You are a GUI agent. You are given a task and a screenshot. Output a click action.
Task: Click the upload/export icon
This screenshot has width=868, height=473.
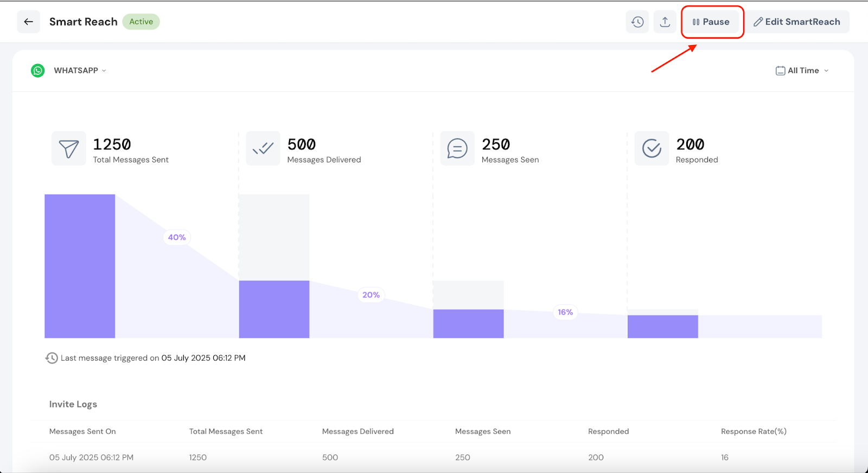click(x=665, y=22)
